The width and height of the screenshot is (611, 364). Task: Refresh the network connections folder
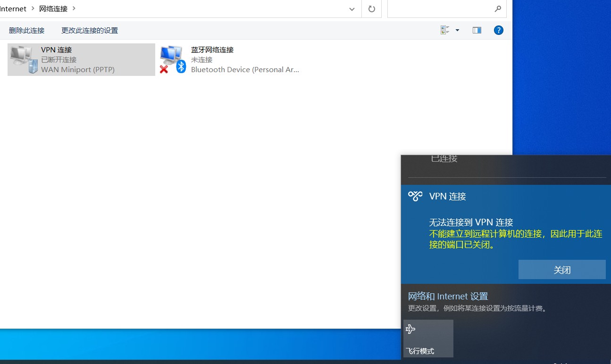tap(372, 9)
